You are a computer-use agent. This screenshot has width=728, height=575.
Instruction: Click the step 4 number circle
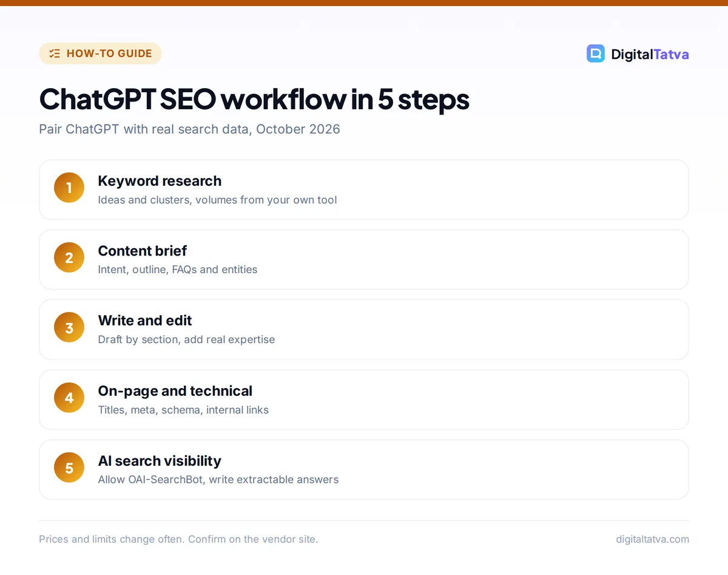click(x=69, y=398)
